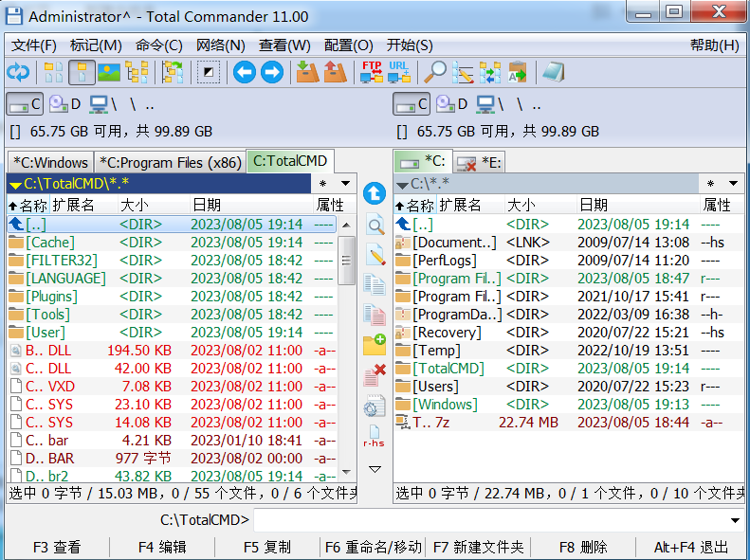Click the edit pencil icon in middle bar

(x=375, y=254)
